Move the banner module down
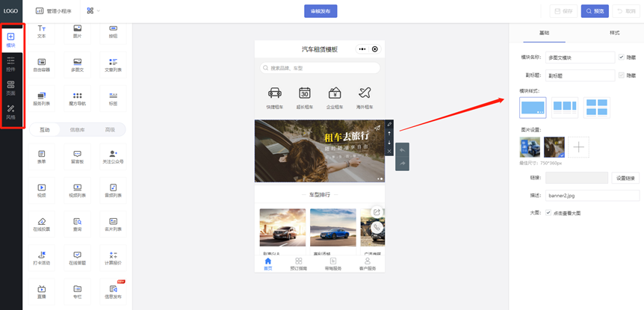 [x=389, y=142]
